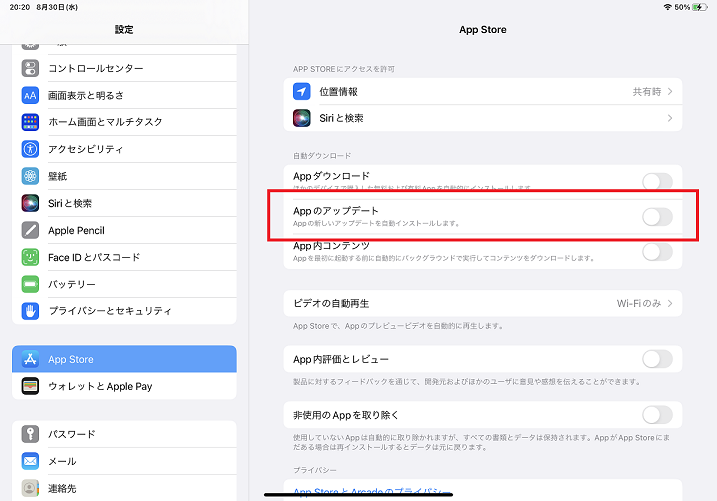Toggle 非使用の App を取り除く switch
This screenshot has width=717, height=501.
657,415
